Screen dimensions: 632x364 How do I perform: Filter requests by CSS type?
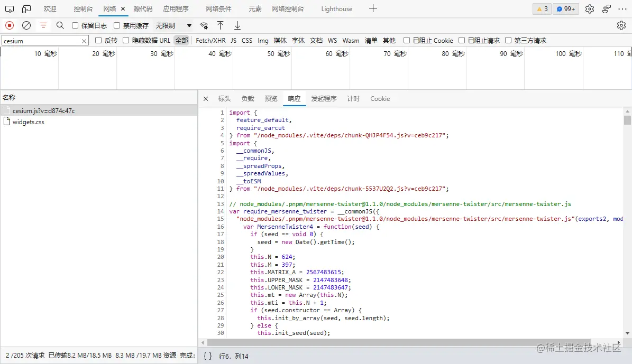[x=247, y=40]
